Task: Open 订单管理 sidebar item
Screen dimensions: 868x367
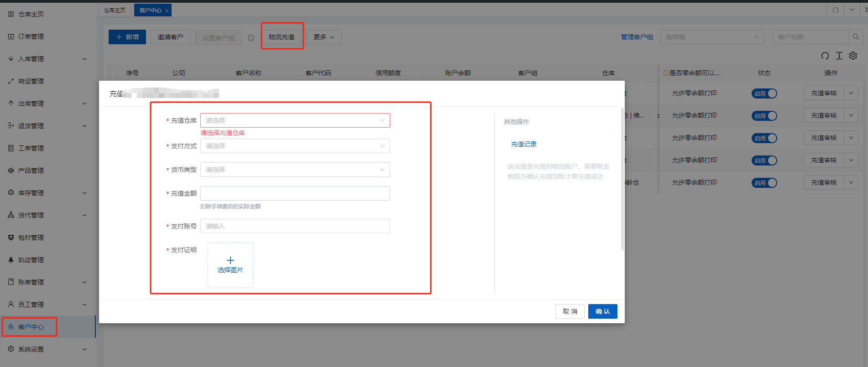Action: pos(31,36)
